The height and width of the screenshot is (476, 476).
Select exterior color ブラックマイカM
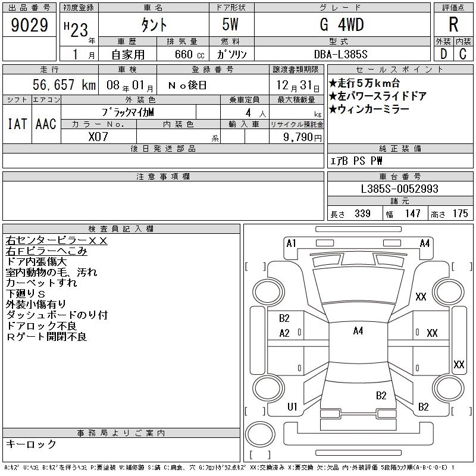point(128,112)
